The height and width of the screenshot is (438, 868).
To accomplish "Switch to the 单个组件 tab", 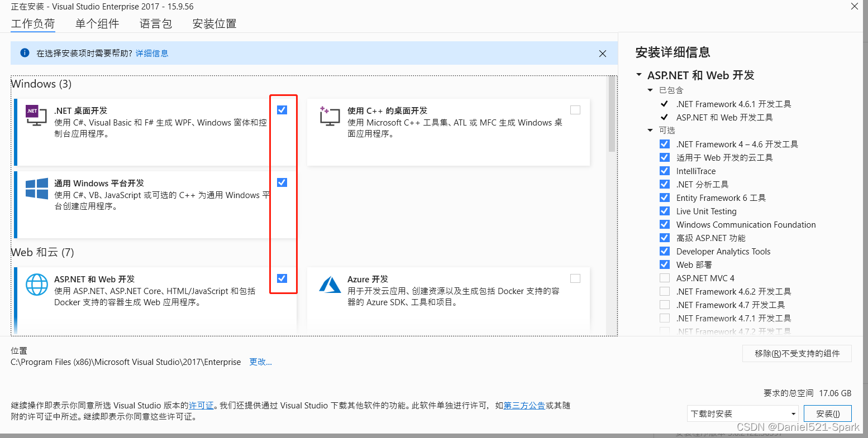I will (x=97, y=23).
